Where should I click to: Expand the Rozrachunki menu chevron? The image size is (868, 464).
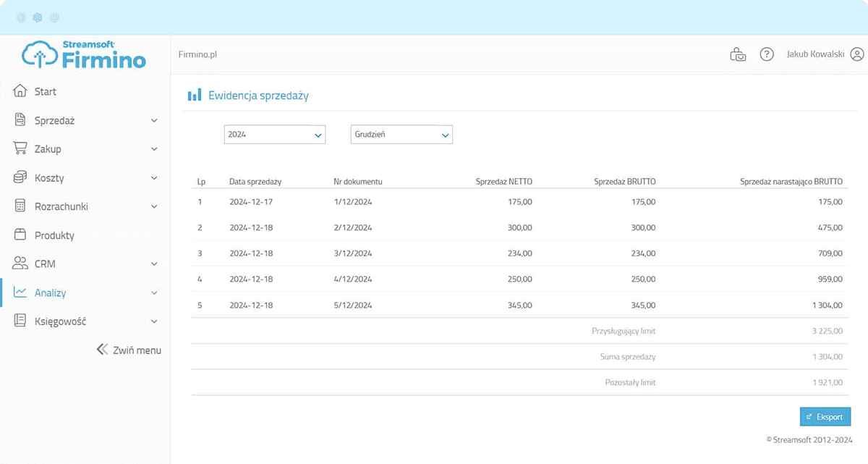coord(154,207)
